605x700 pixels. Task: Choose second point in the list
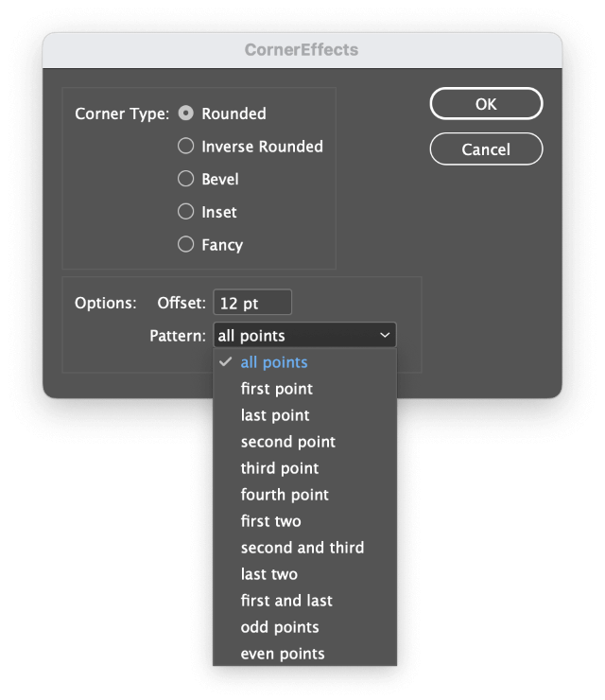(304, 442)
